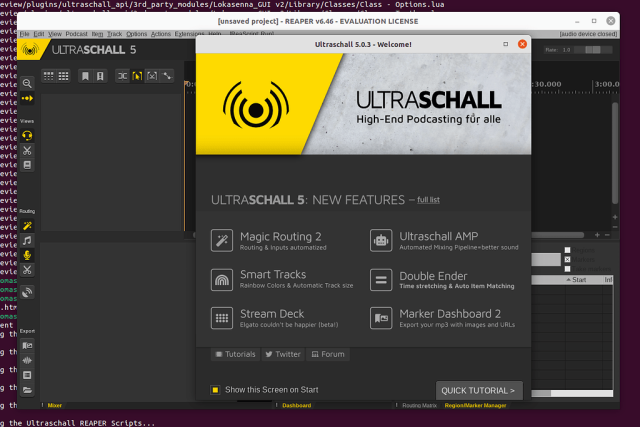Click the Magic Routing 2 title text
Viewport: 640px width, 427px height.
coord(280,236)
